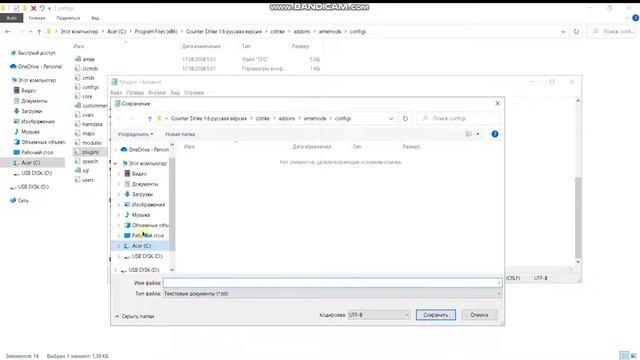Open Правка menu in Notepad

[135, 93]
